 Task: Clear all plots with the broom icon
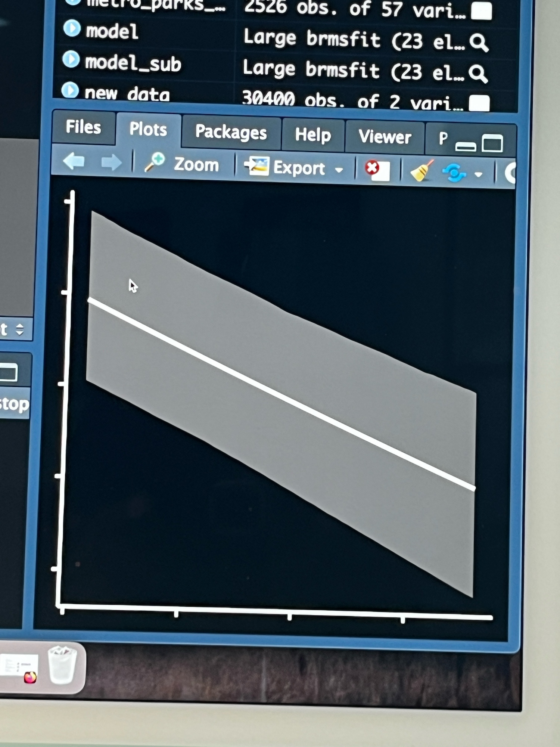[421, 171]
